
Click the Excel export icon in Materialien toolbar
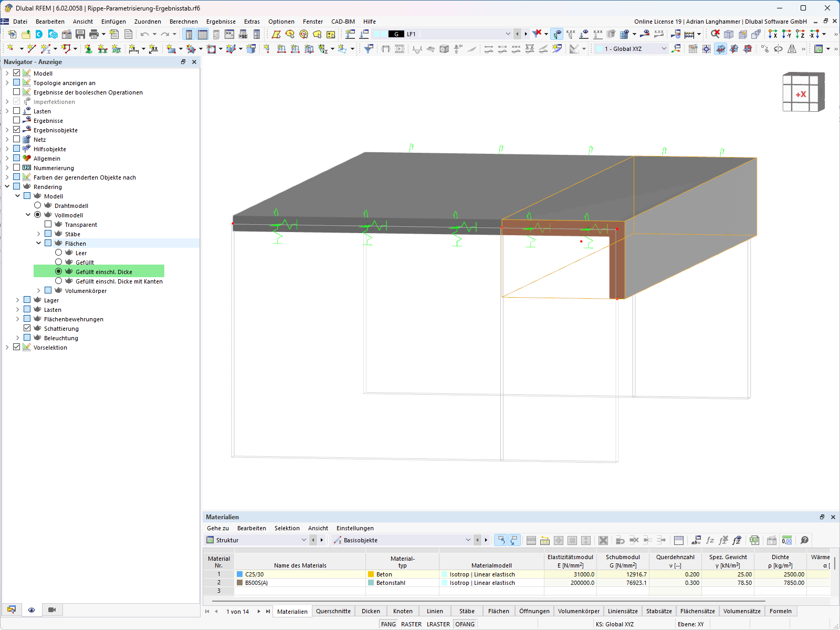[x=754, y=540]
